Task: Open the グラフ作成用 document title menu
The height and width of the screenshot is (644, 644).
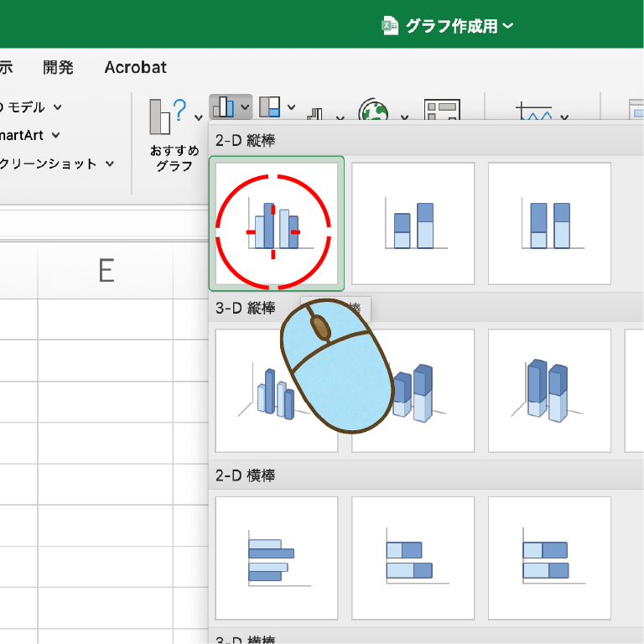Action: [x=460, y=26]
